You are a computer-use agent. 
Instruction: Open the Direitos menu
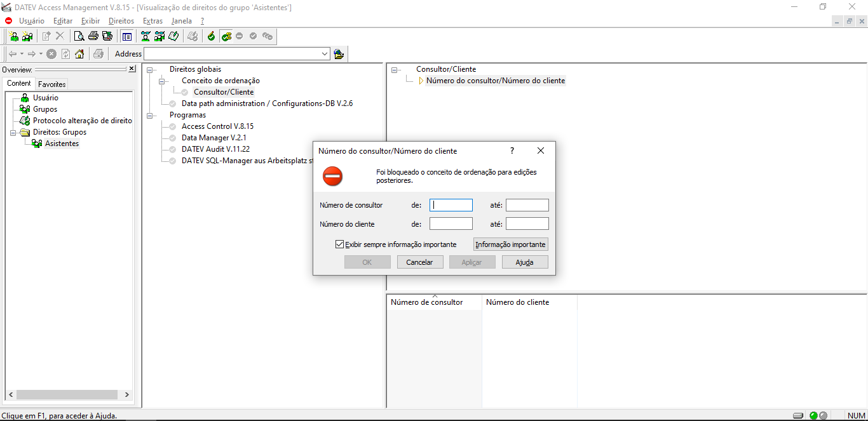click(121, 21)
